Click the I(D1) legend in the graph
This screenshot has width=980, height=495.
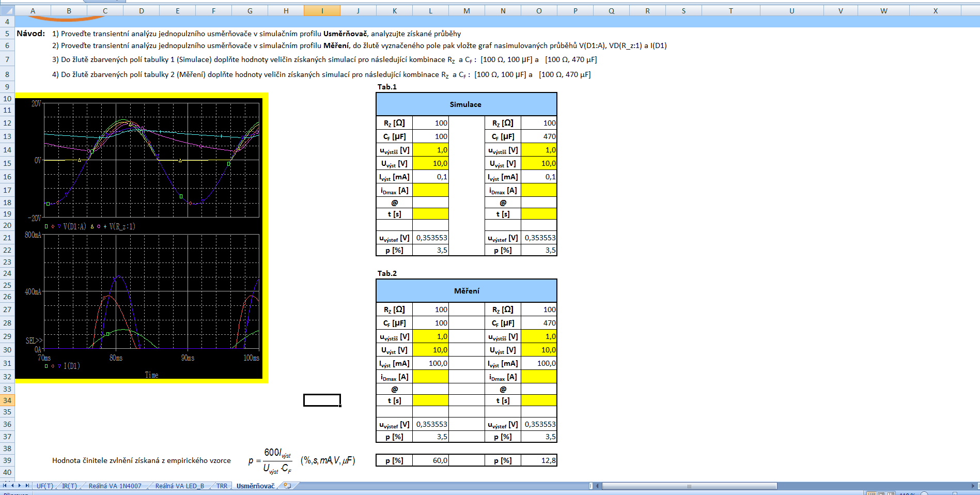pyautogui.click(x=71, y=366)
